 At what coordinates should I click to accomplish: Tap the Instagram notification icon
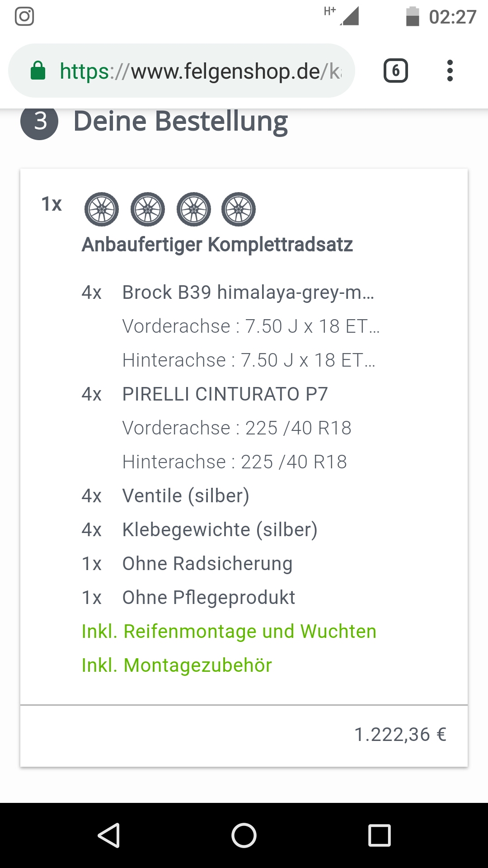point(24,17)
